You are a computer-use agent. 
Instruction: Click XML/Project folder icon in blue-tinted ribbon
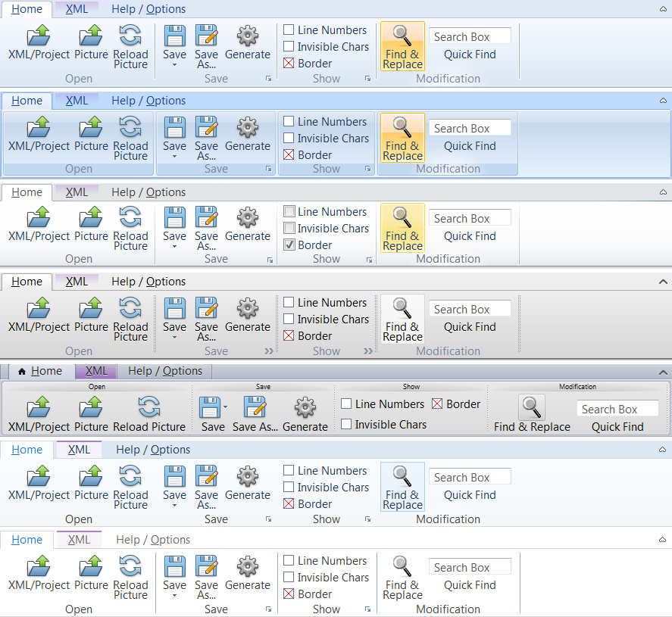39,127
